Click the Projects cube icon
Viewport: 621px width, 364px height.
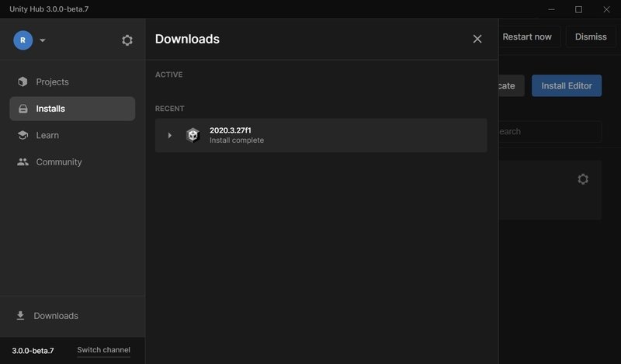tap(23, 81)
